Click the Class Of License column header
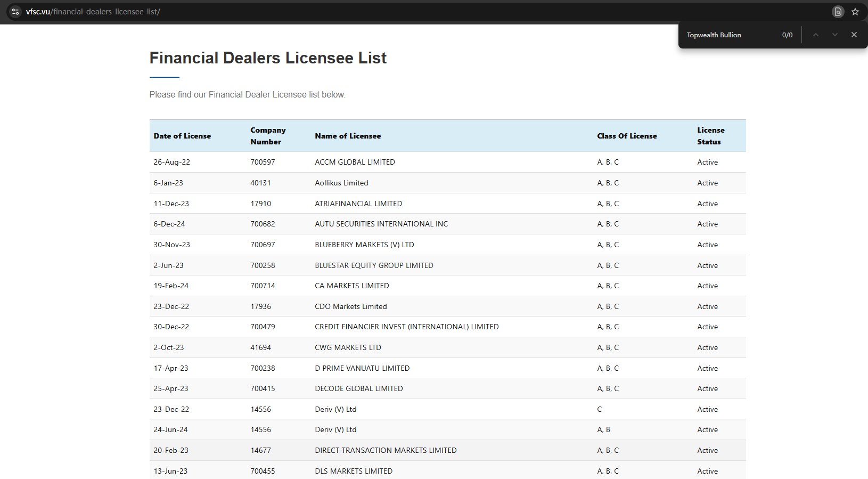The height and width of the screenshot is (479, 868). pos(627,136)
